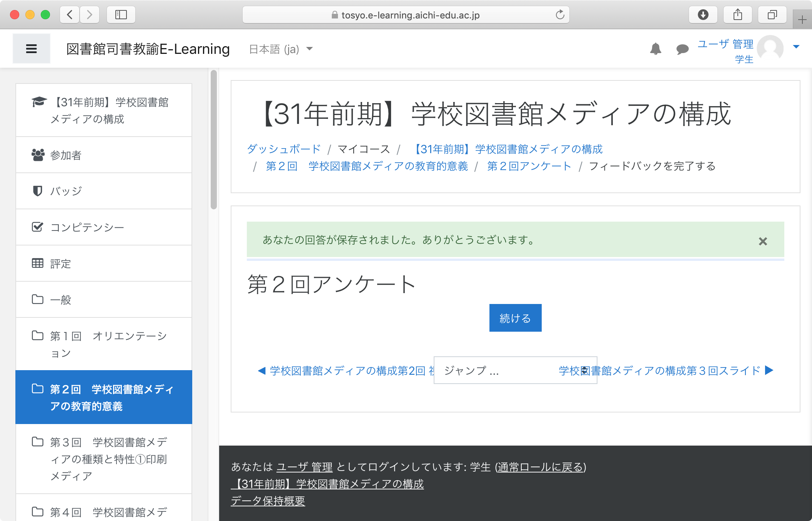Open the ダッシュボード breadcrumb link
The image size is (812, 521).
284,149
